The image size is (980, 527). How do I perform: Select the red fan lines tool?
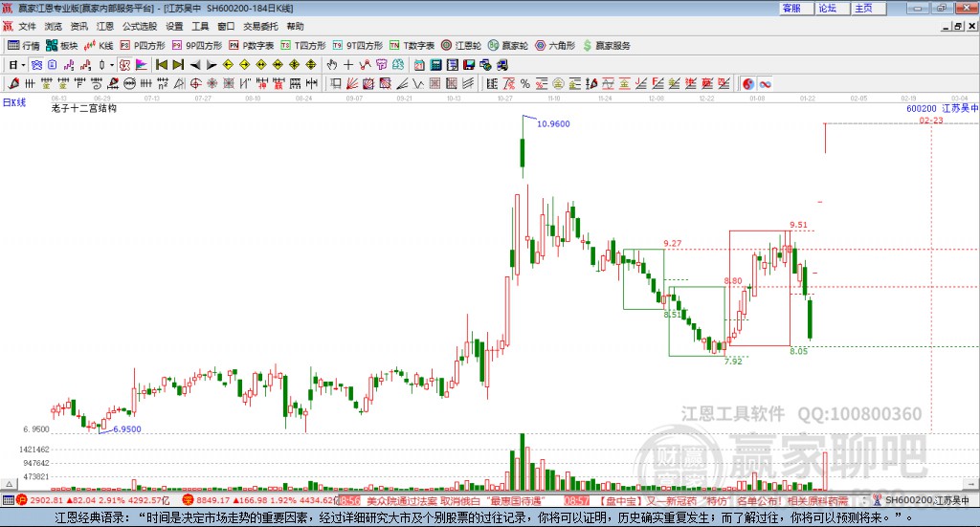(352, 83)
